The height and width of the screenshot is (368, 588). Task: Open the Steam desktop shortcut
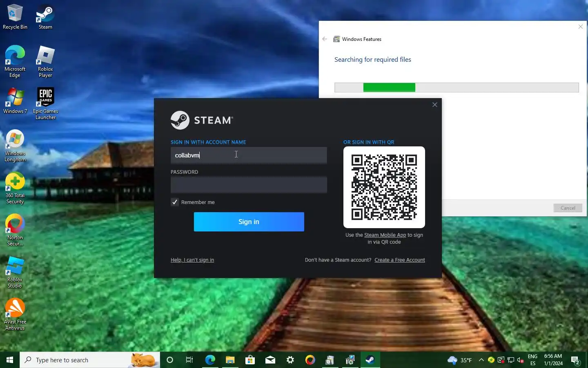click(x=45, y=17)
